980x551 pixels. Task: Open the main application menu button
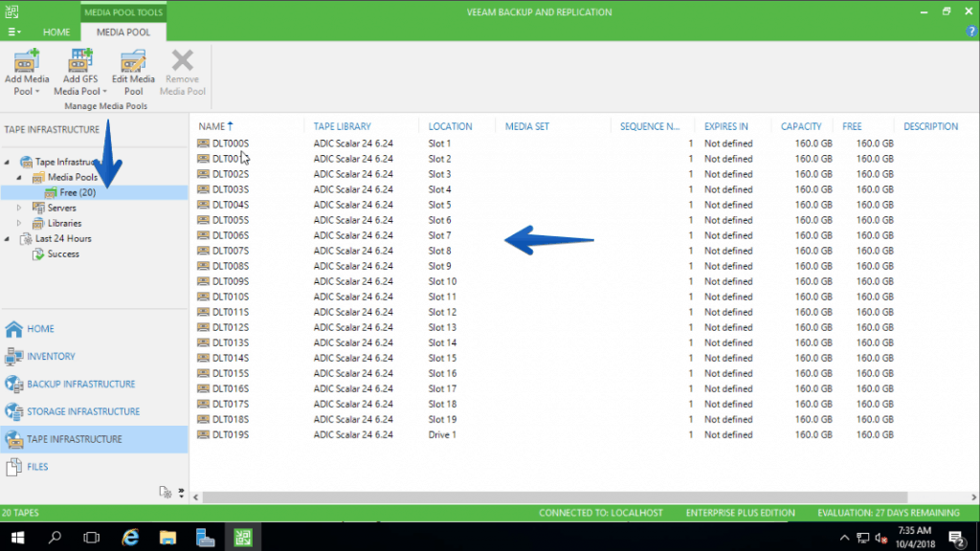tap(13, 32)
